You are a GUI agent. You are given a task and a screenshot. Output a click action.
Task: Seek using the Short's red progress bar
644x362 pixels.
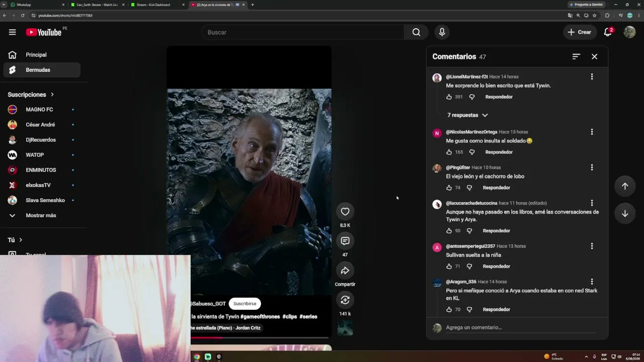coord(259,338)
